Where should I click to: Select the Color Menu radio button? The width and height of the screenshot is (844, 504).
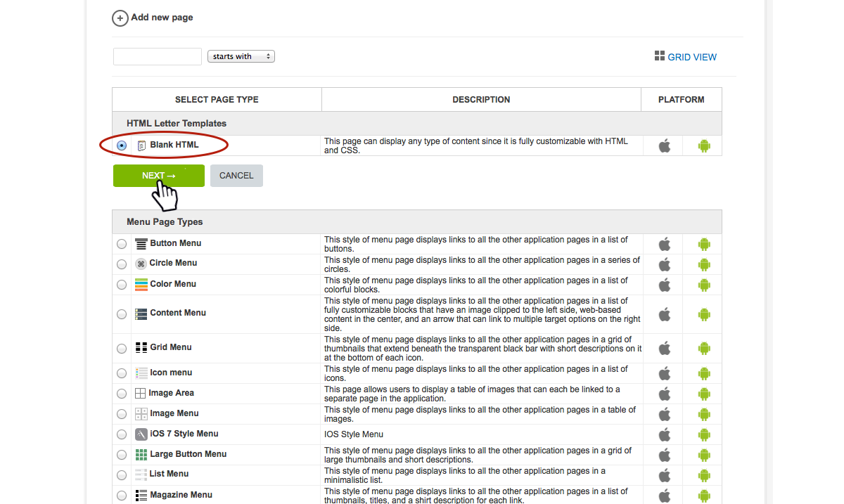[x=122, y=285]
